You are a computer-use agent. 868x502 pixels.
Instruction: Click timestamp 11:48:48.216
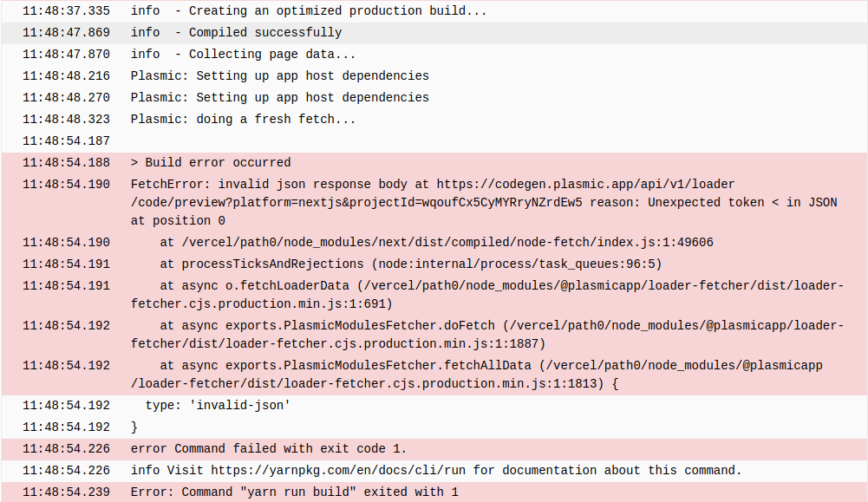(x=67, y=76)
